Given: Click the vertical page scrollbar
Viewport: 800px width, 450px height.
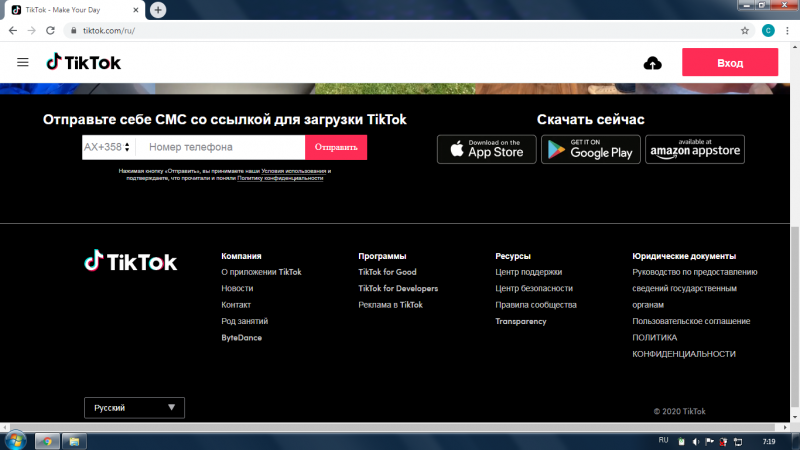Looking at the screenshot, I should point(795,316).
